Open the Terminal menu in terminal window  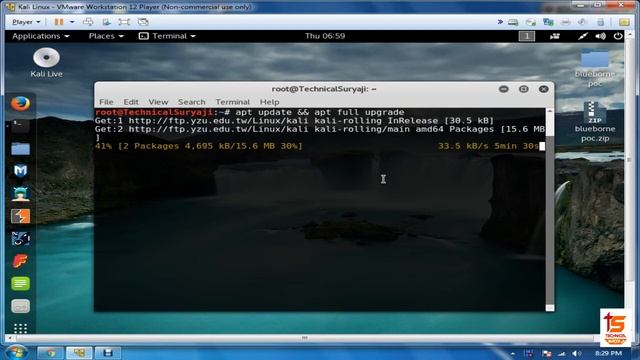233,102
